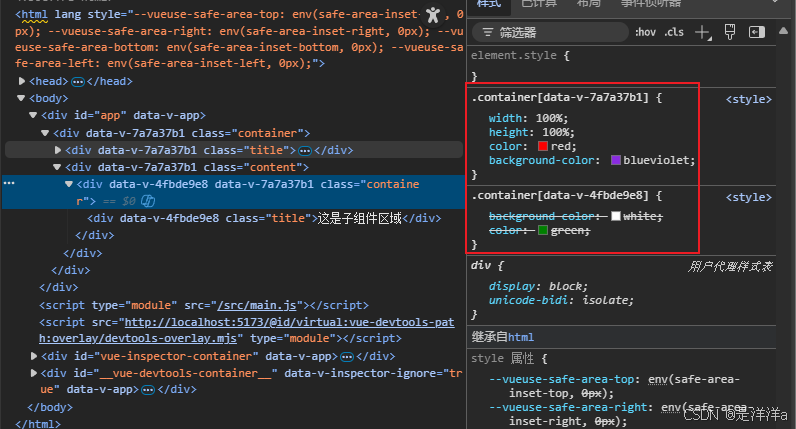Click the --vueuse-safe-area-right property name

(568, 407)
